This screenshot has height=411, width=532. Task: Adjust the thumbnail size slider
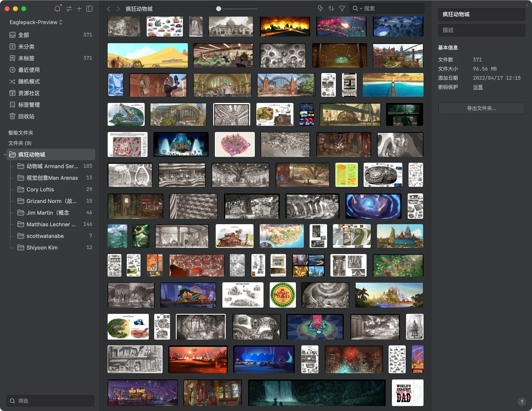(219, 9)
